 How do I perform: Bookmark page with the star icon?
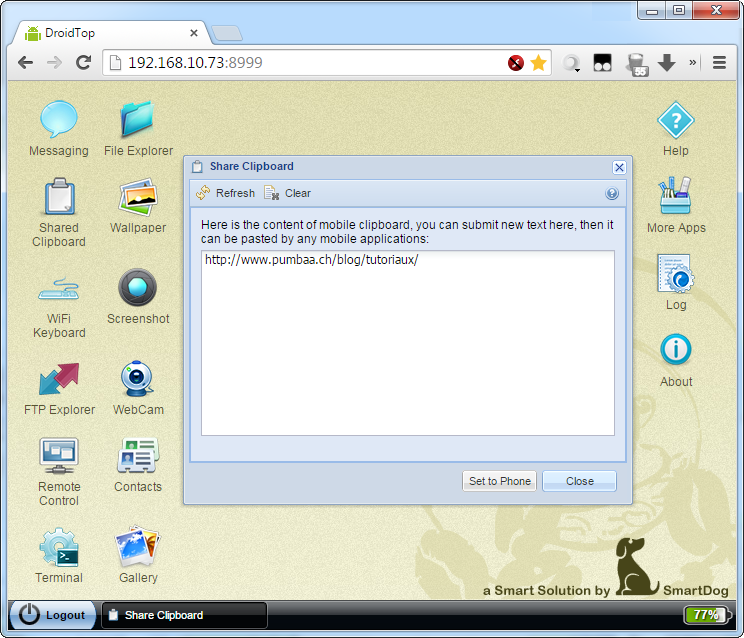point(538,63)
